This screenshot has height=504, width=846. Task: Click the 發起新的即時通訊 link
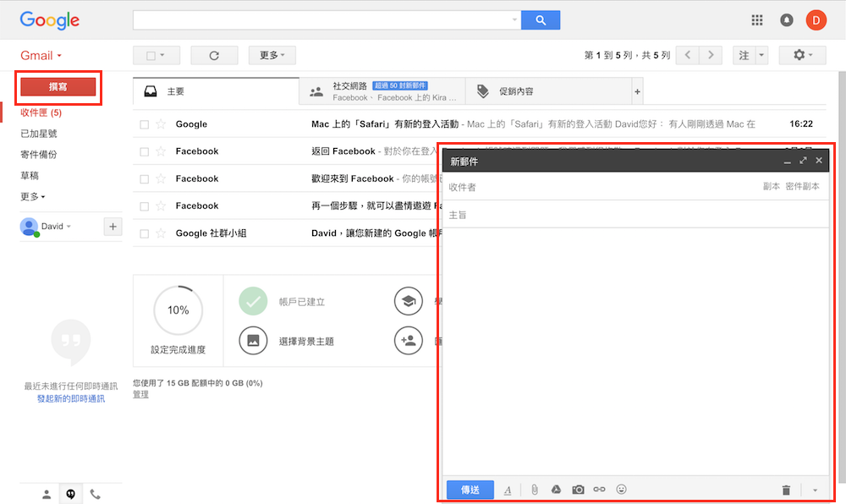pos(71,398)
